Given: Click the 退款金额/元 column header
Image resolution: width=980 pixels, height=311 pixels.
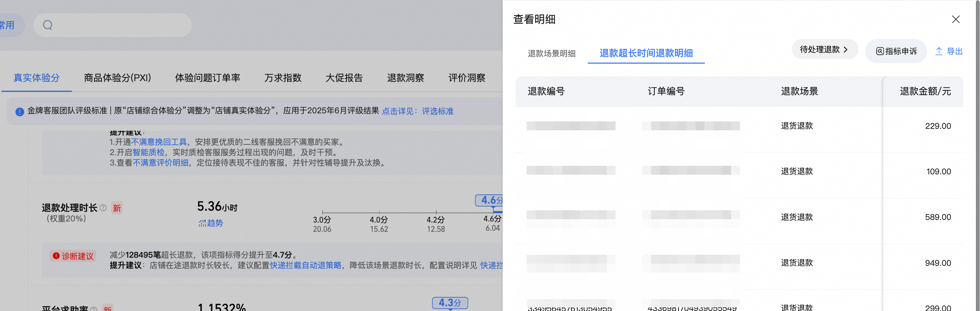Looking at the screenshot, I should [x=925, y=91].
